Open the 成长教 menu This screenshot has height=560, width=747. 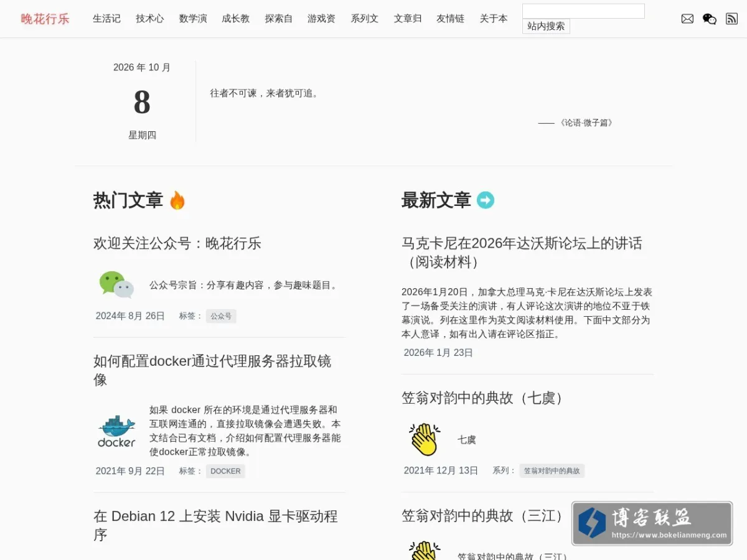coord(236,19)
